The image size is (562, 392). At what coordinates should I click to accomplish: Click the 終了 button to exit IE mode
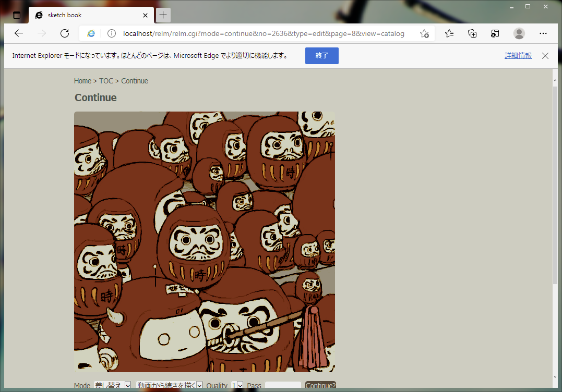[x=322, y=56]
